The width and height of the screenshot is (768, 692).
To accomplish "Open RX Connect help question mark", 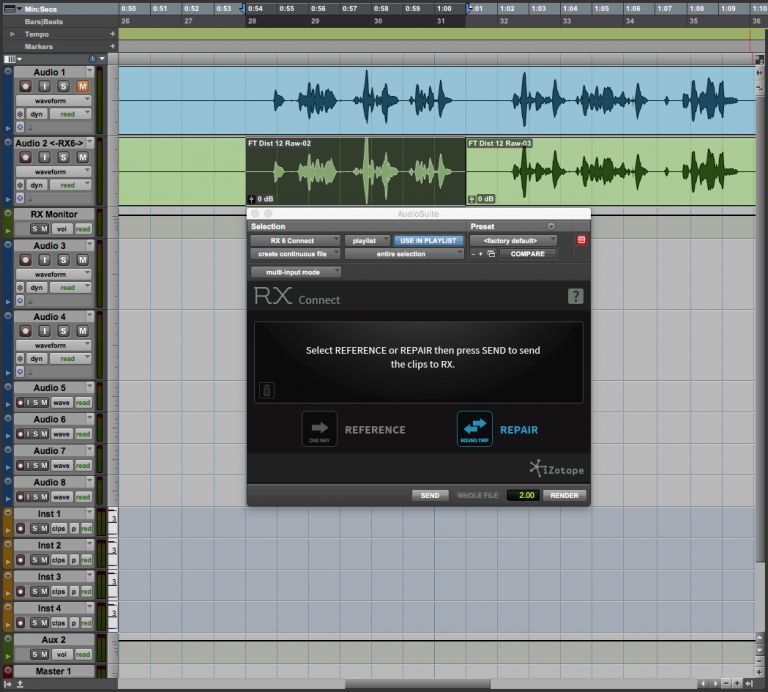I will click(575, 296).
